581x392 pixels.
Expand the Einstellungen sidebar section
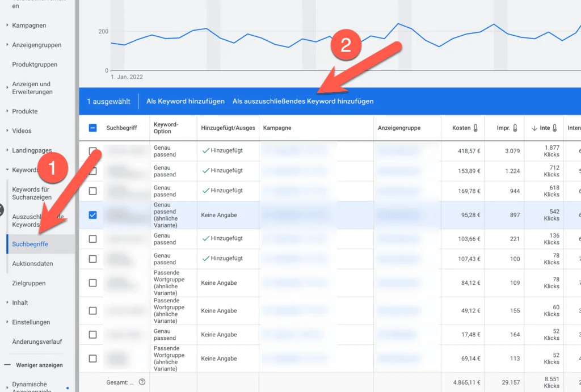7,322
